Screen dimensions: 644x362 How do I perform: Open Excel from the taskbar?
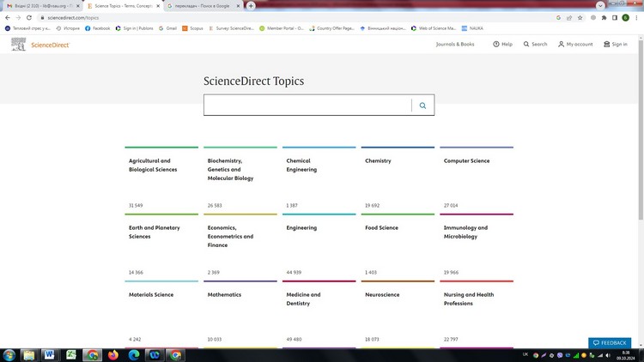[71, 355]
